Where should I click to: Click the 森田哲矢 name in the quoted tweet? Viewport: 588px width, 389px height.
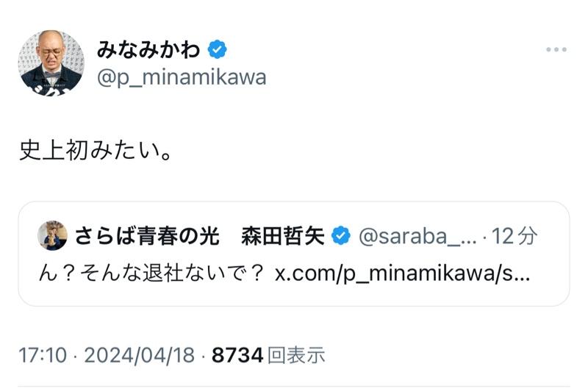coord(283,236)
